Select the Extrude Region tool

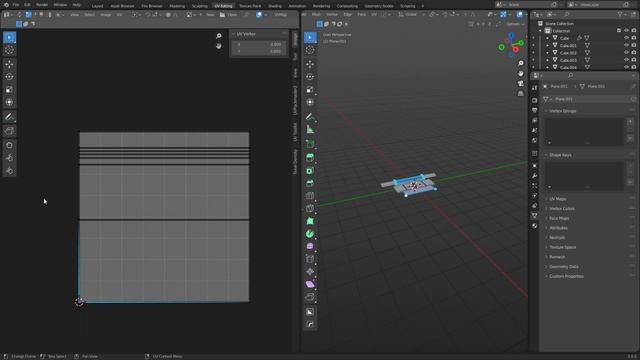pos(310,157)
